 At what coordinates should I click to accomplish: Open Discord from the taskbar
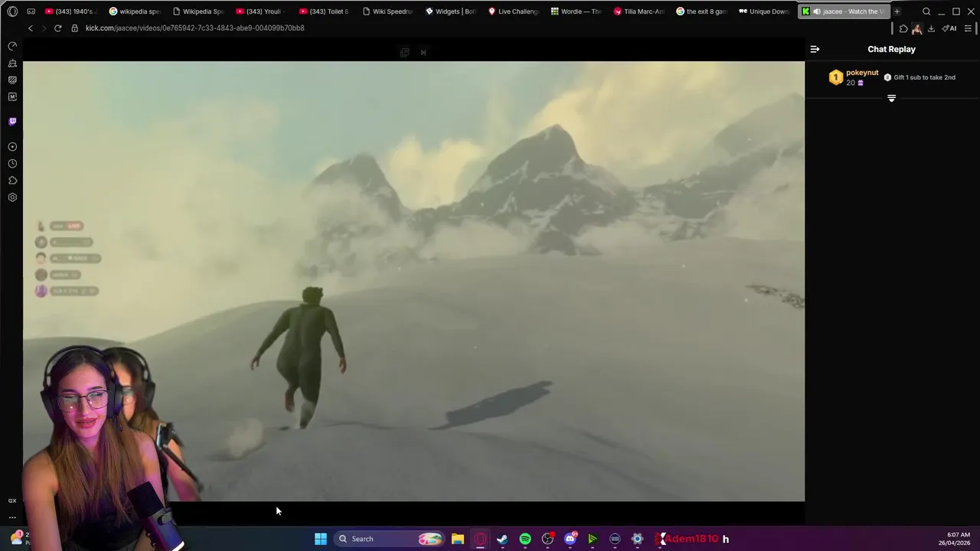coord(570,539)
